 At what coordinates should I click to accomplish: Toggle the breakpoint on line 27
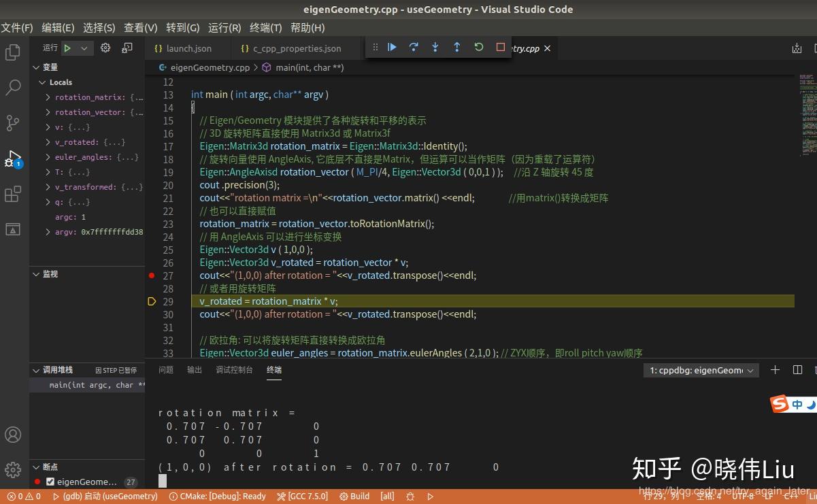(x=152, y=275)
